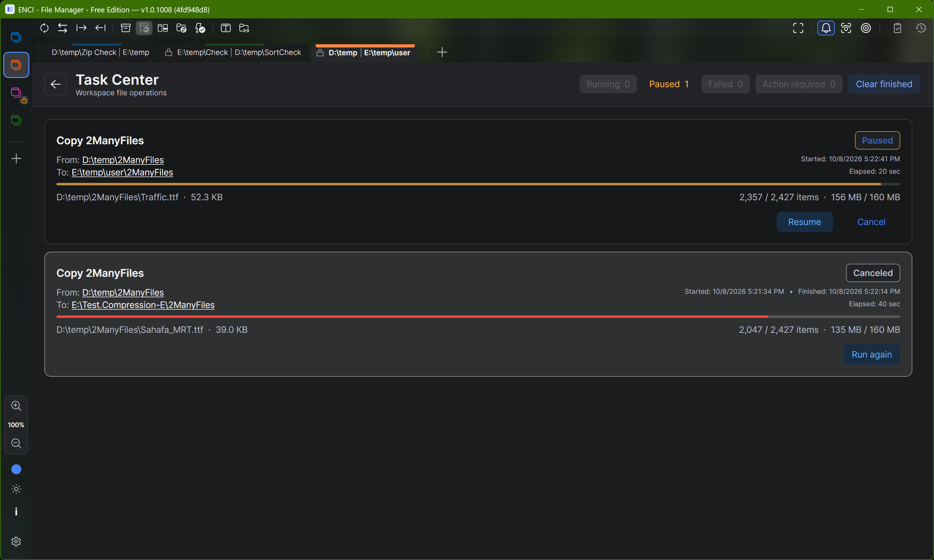This screenshot has height=560, width=934.
Task: Filter tasks by Running 0
Action: [608, 84]
